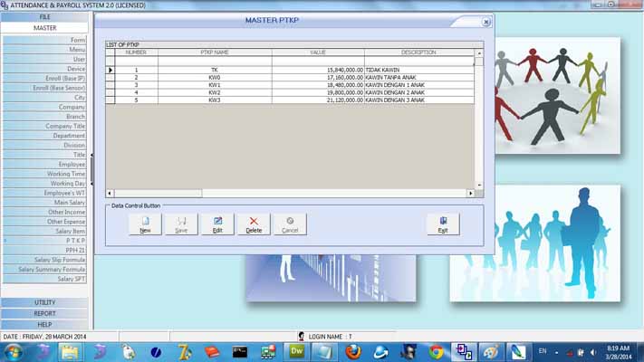This screenshot has width=644, height=362.
Task: Open the Employee's WT item
Action: click(x=44, y=193)
